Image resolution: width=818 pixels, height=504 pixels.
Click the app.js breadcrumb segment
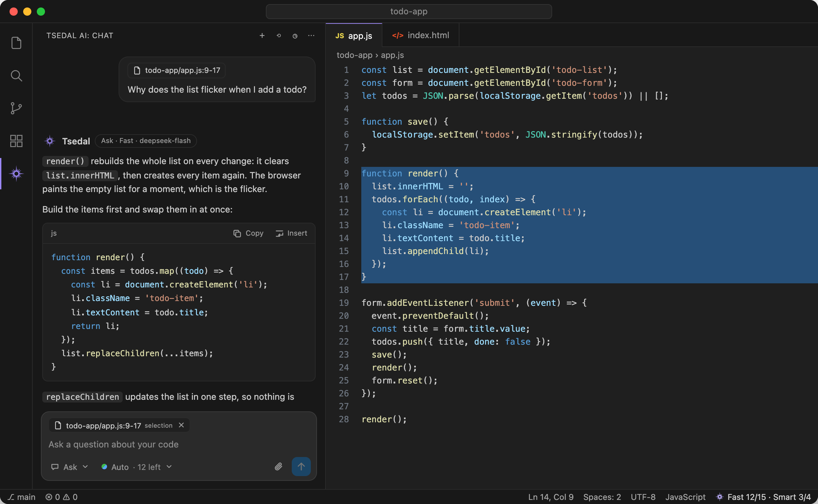[x=392, y=55]
